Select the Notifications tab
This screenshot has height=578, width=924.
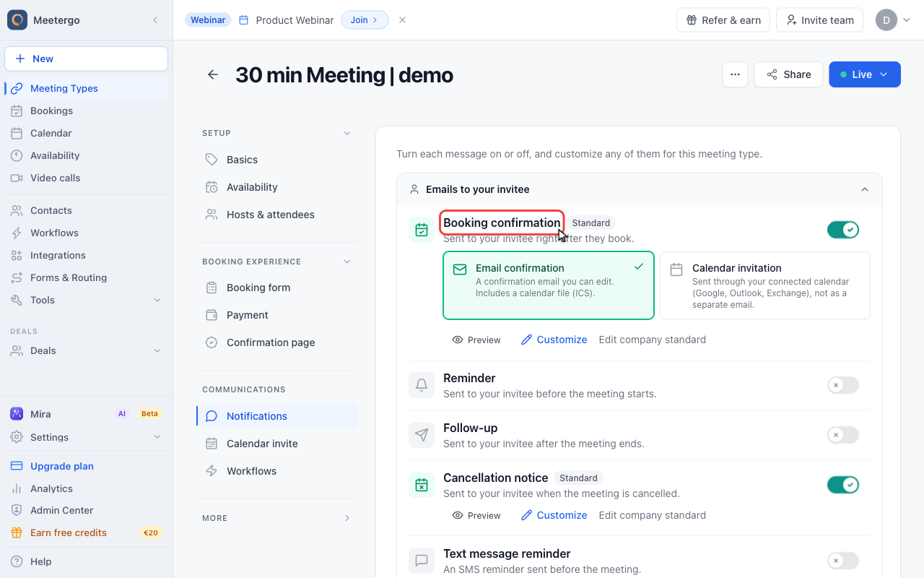277,416
